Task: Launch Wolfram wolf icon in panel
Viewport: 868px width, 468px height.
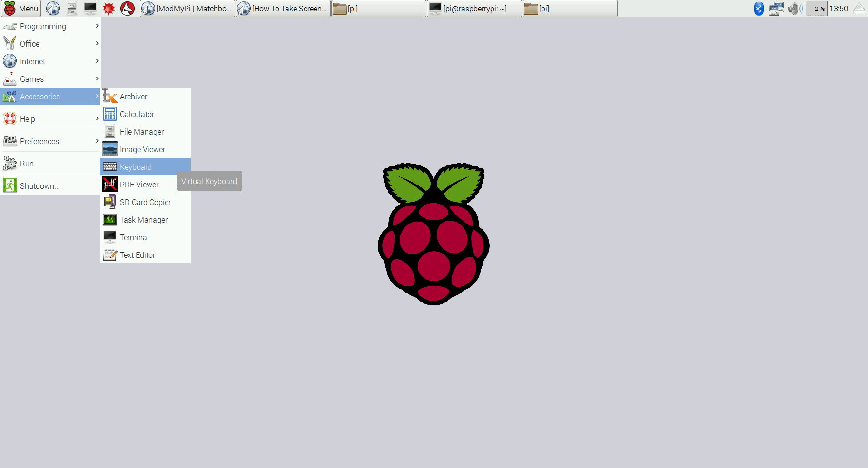Action: (x=128, y=9)
